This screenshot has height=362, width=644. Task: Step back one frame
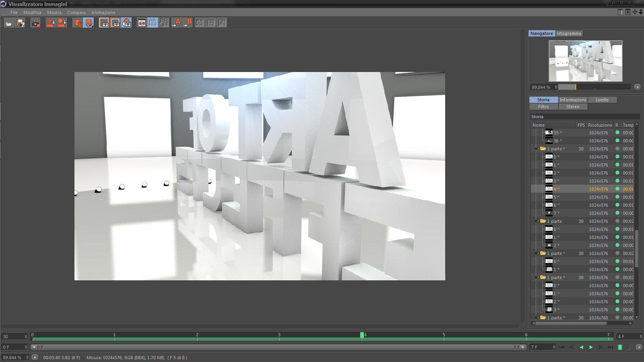pos(572,347)
